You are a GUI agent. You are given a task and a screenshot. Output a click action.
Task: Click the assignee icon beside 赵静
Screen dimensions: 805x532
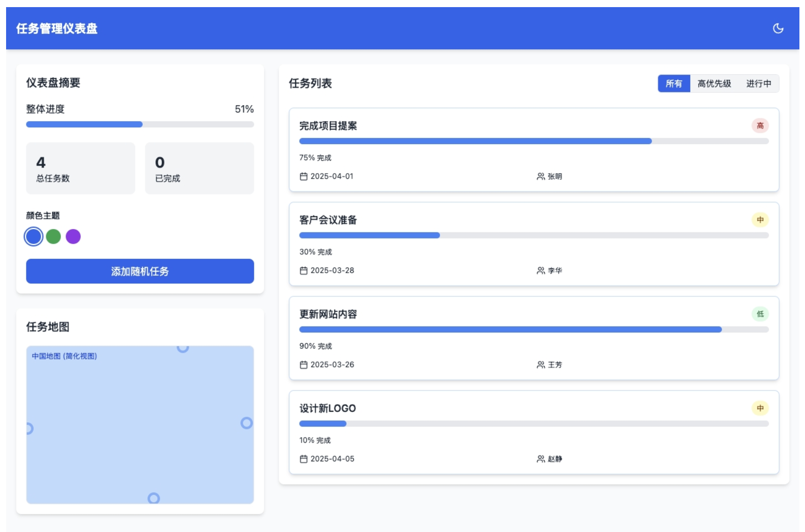(x=541, y=459)
